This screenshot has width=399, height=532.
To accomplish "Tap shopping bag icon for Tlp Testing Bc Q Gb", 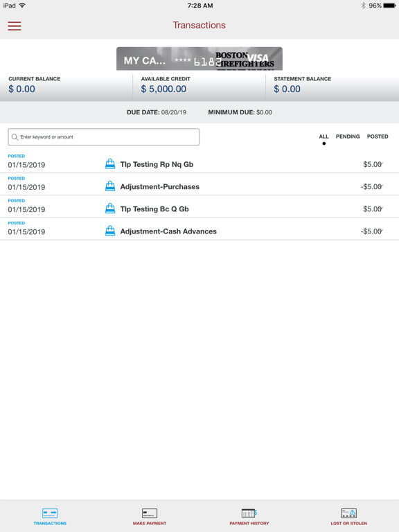I will pyautogui.click(x=110, y=209).
